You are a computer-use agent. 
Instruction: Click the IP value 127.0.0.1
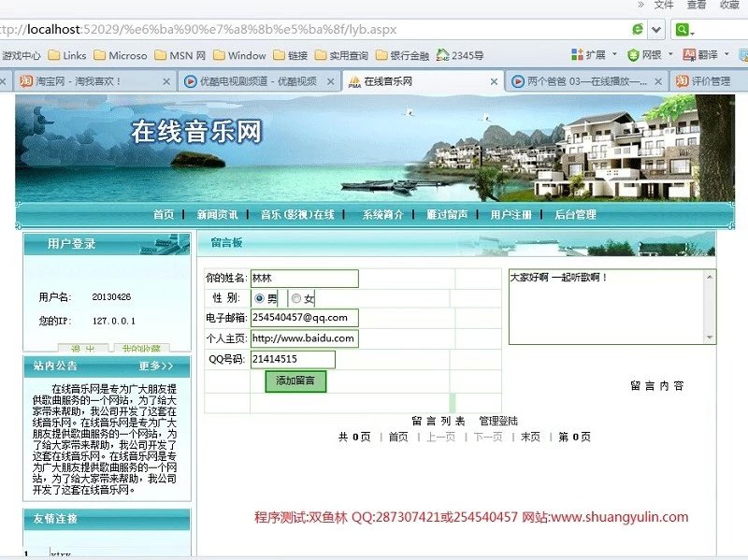click(x=113, y=321)
